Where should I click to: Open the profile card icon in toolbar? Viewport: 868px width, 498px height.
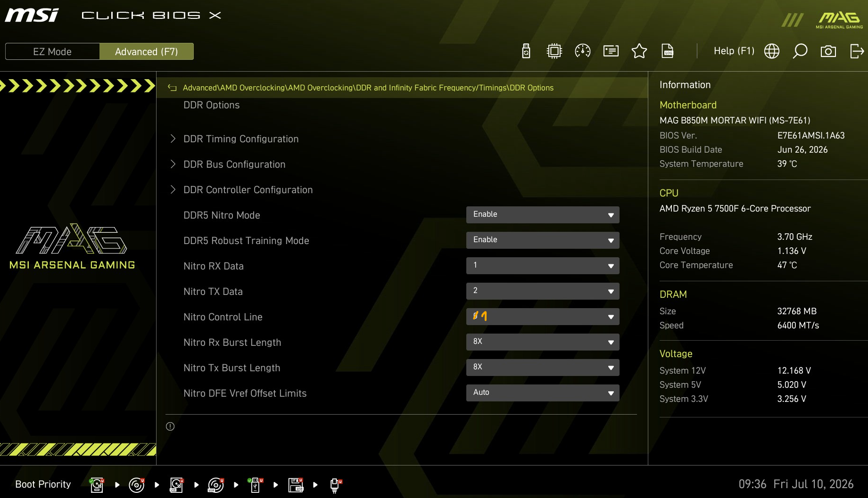click(x=611, y=51)
